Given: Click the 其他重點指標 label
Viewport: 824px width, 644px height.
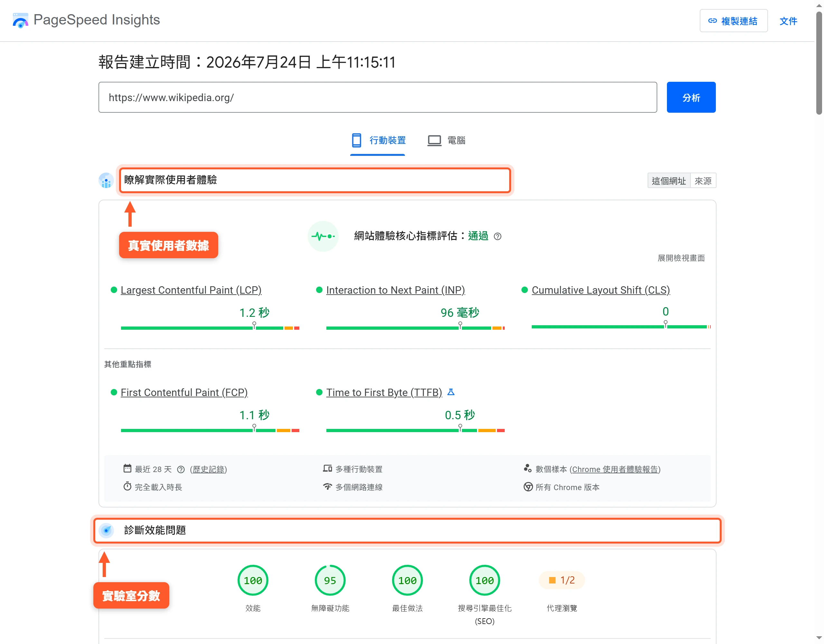Looking at the screenshot, I should pyautogui.click(x=127, y=364).
